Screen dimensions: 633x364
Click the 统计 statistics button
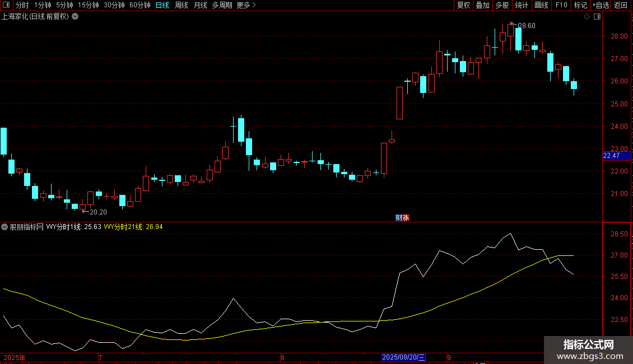521,5
